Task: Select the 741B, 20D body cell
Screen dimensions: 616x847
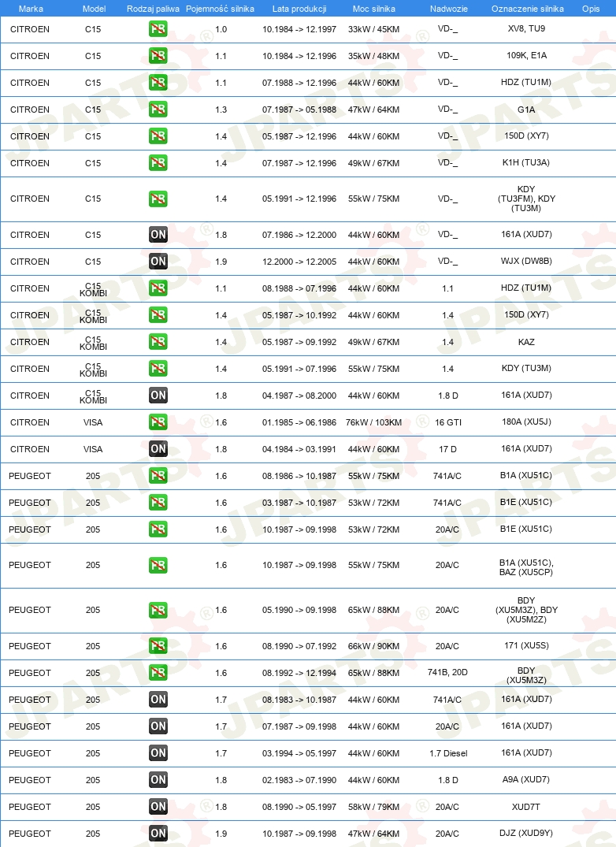Action: point(447,673)
